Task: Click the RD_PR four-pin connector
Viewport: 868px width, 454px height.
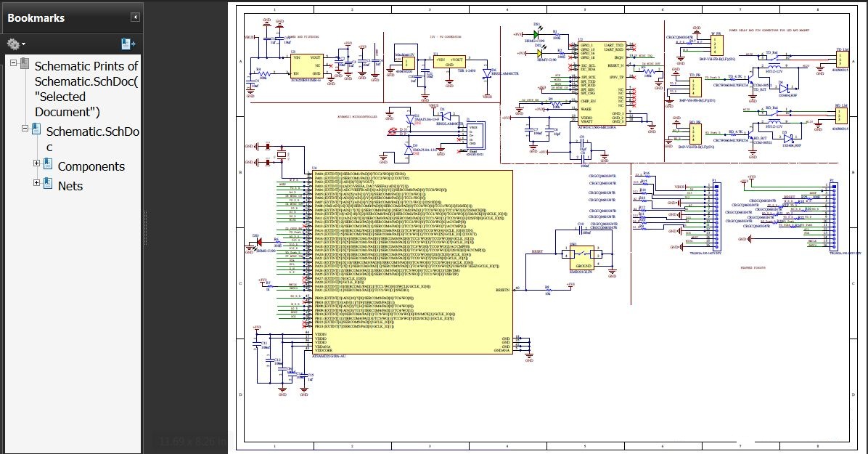Action: click(696, 134)
